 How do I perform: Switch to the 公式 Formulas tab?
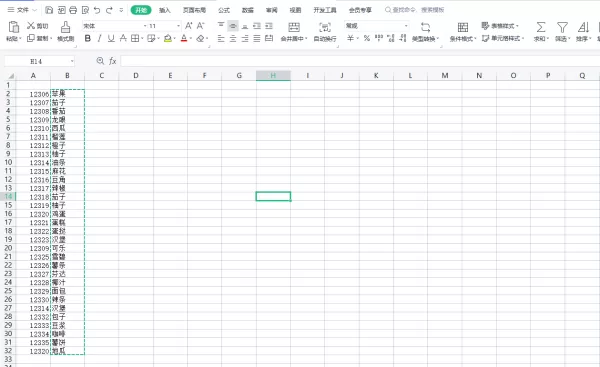pos(224,10)
